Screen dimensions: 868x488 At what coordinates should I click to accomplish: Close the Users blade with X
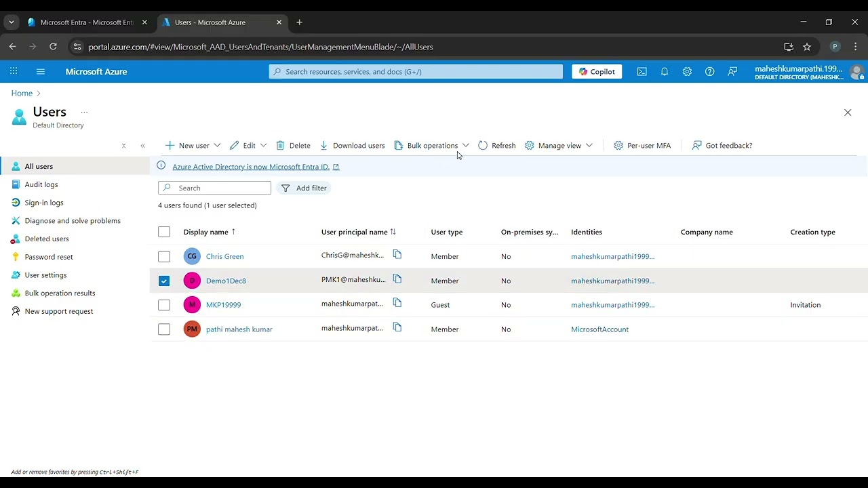[848, 113]
